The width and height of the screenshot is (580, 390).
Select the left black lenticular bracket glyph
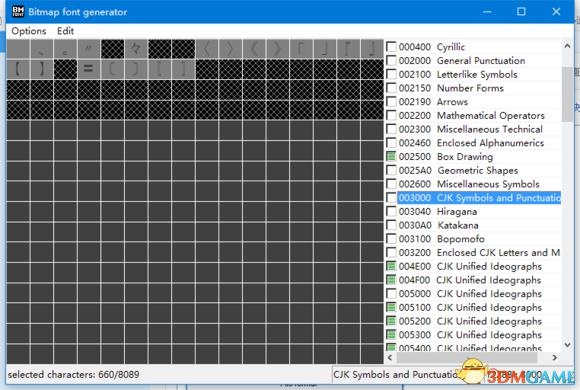point(17,69)
